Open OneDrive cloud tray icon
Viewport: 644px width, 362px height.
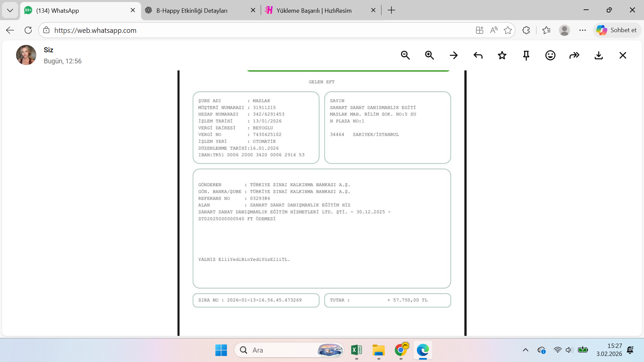point(541,350)
